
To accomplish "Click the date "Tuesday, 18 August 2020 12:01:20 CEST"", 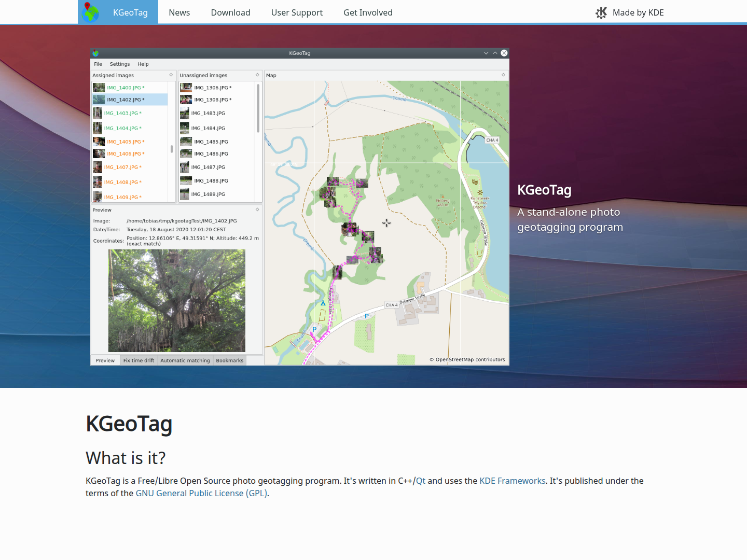I will tap(176, 230).
